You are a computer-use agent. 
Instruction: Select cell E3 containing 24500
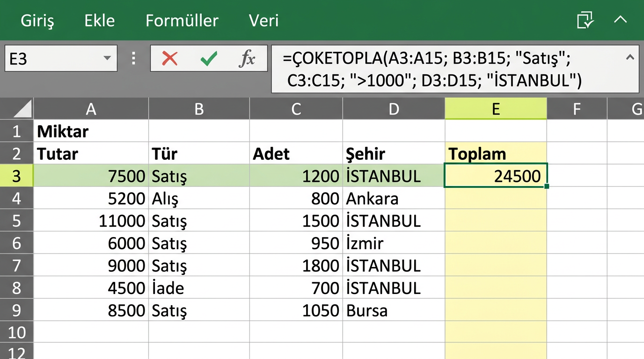[x=495, y=176]
